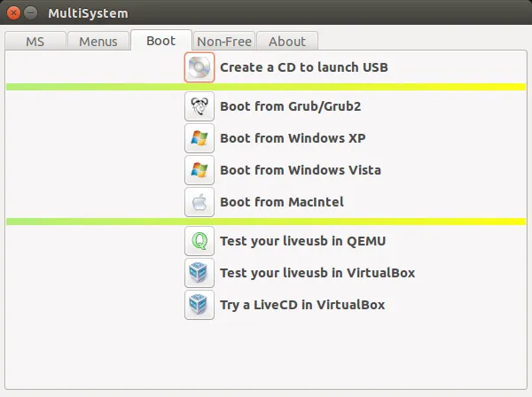
Task: Click the Windows logo icon beside Windows Vista
Action: click(199, 170)
